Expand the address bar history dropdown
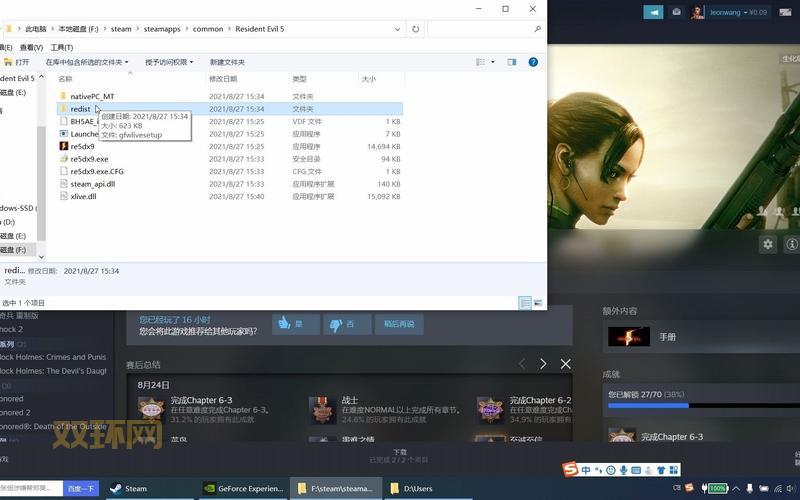Image resolution: width=800 pixels, height=500 pixels. pyautogui.click(x=398, y=29)
